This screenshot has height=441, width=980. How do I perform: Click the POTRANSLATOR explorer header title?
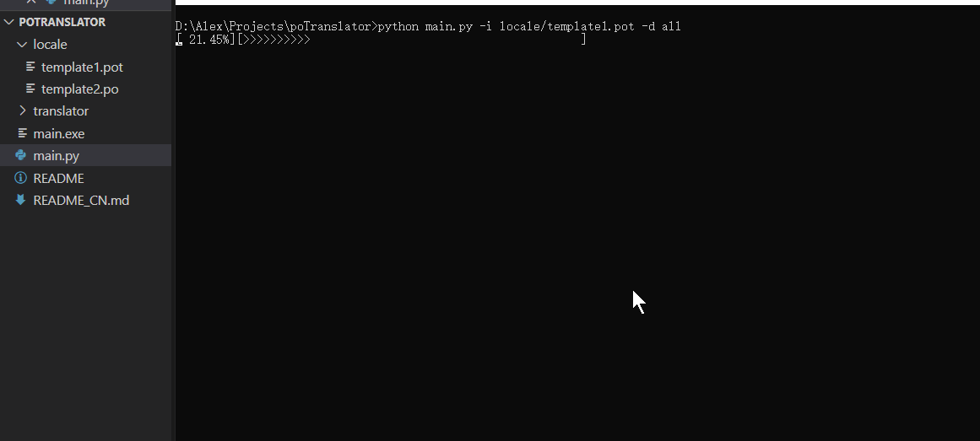click(x=62, y=22)
